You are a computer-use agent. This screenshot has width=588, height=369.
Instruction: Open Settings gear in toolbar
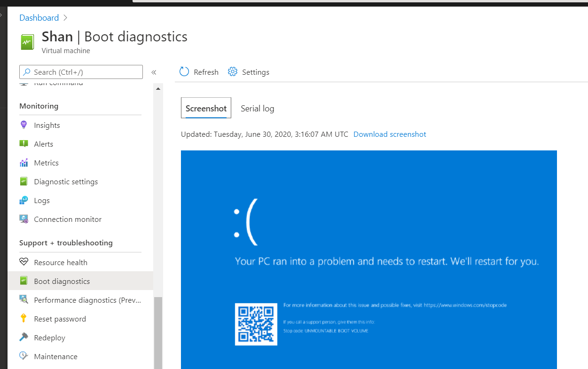coord(233,72)
